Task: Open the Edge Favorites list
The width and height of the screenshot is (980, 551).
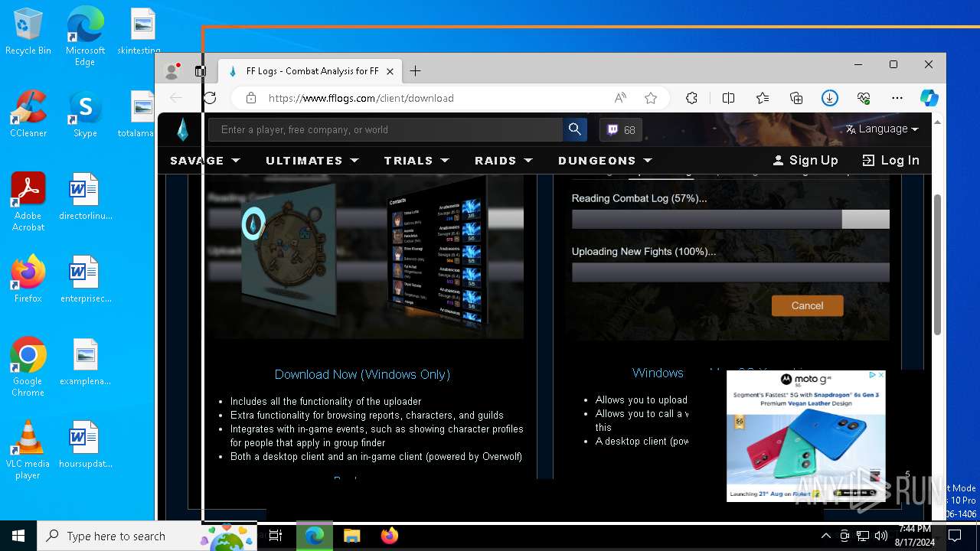Action: point(763,98)
